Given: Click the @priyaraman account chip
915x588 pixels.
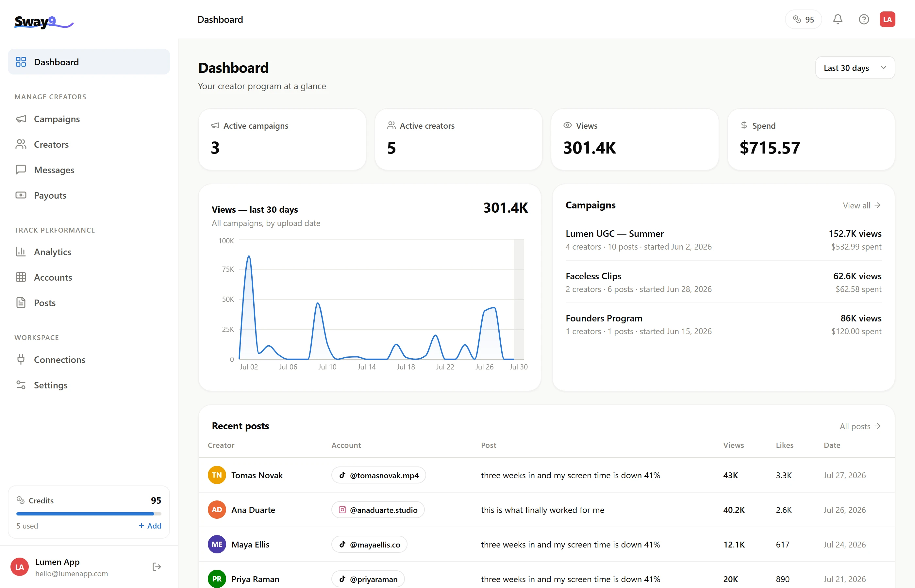Looking at the screenshot, I should tap(368, 579).
